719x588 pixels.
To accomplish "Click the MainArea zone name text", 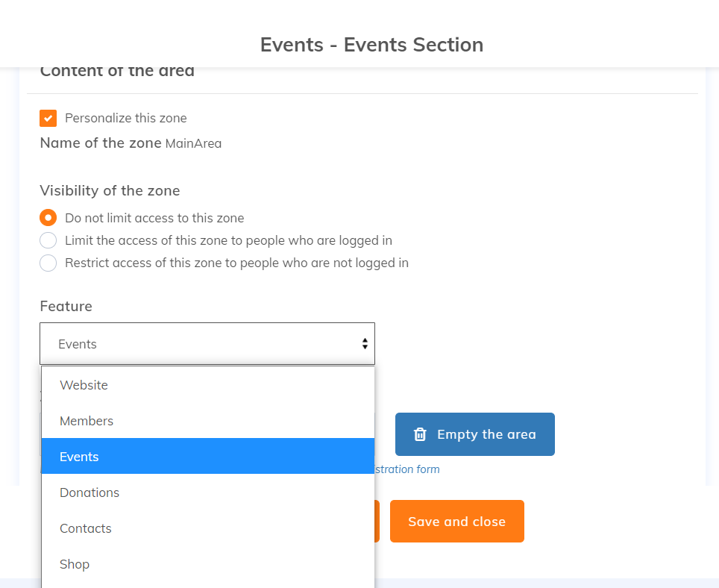I will coord(193,143).
